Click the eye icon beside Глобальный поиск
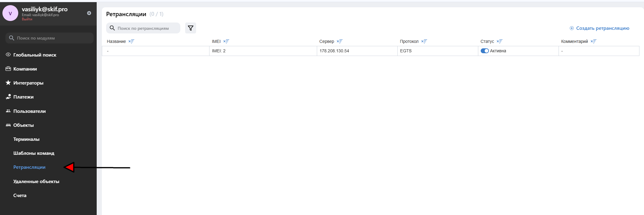The height and width of the screenshot is (215, 644). (8, 55)
